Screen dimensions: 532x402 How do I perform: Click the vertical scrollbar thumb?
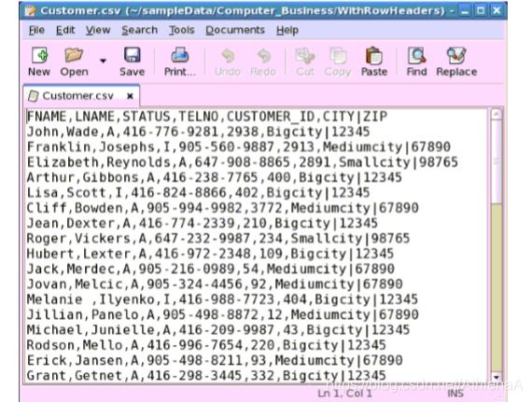497,161
